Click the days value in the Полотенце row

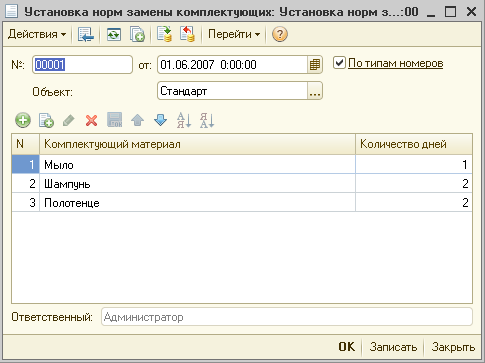(414, 202)
